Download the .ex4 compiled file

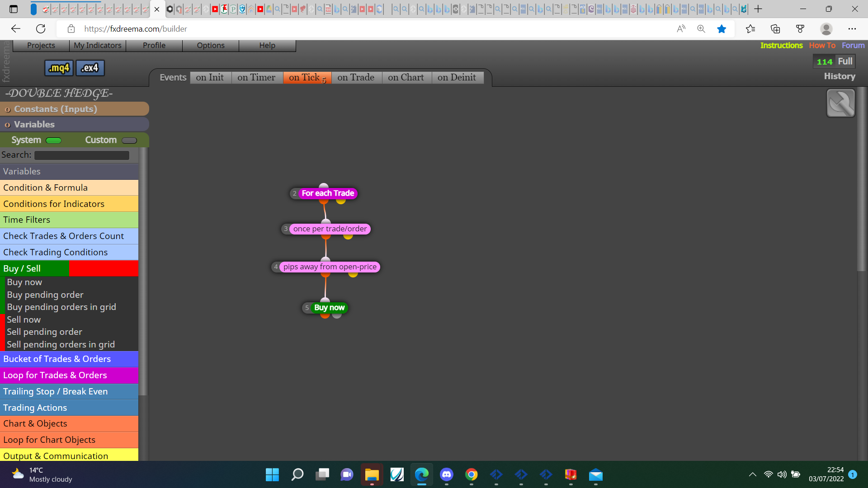(90, 68)
